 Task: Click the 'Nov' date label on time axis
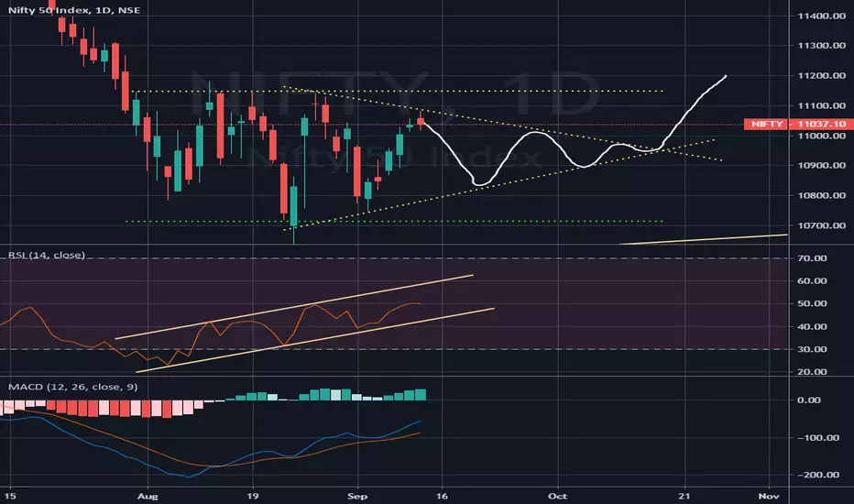pyautogui.click(x=769, y=497)
